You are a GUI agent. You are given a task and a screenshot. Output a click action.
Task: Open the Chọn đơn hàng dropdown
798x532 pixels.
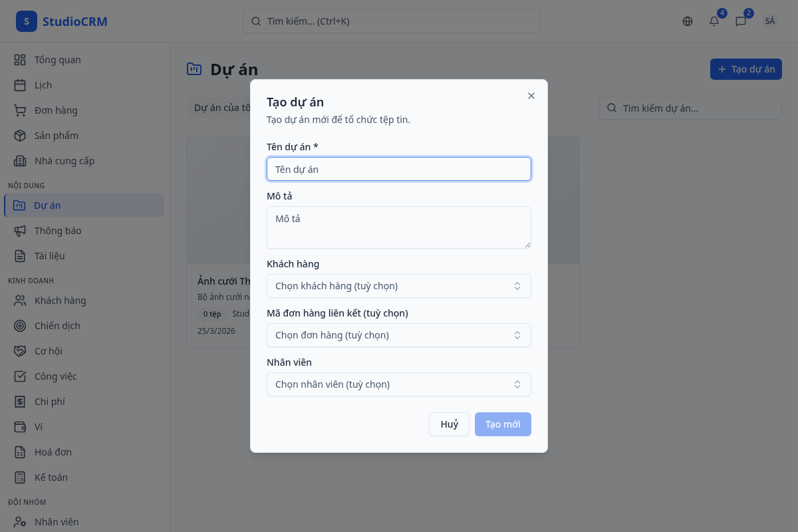(398, 335)
